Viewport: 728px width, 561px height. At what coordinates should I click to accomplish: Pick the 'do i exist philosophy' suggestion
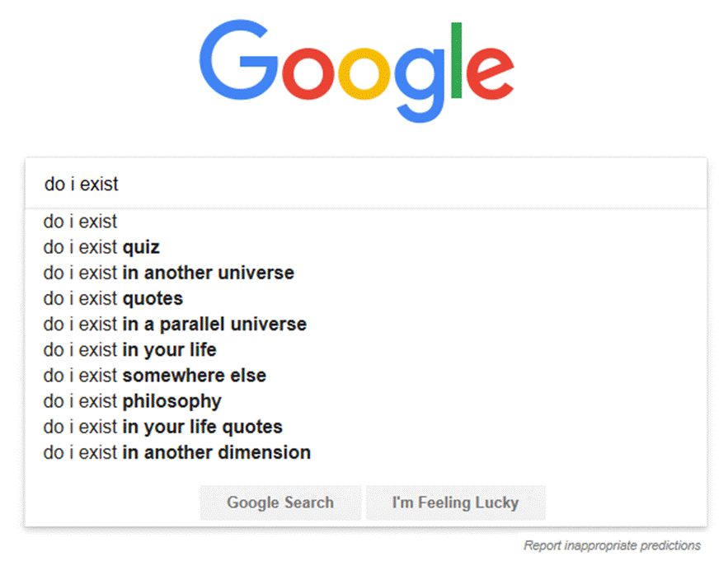(x=133, y=401)
